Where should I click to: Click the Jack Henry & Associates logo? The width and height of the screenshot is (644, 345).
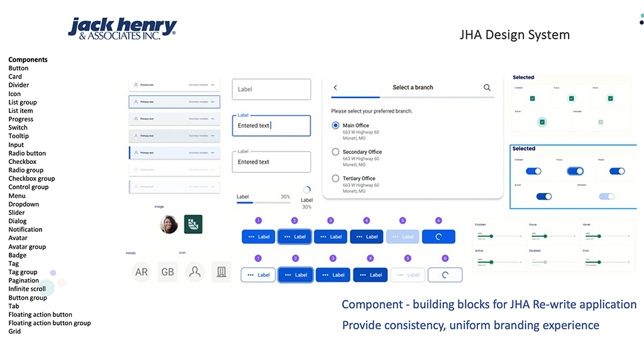(x=123, y=28)
